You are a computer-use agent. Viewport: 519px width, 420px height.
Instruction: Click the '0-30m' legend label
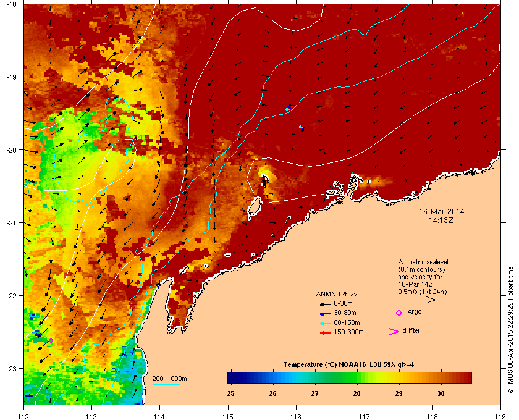[x=344, y=303]
